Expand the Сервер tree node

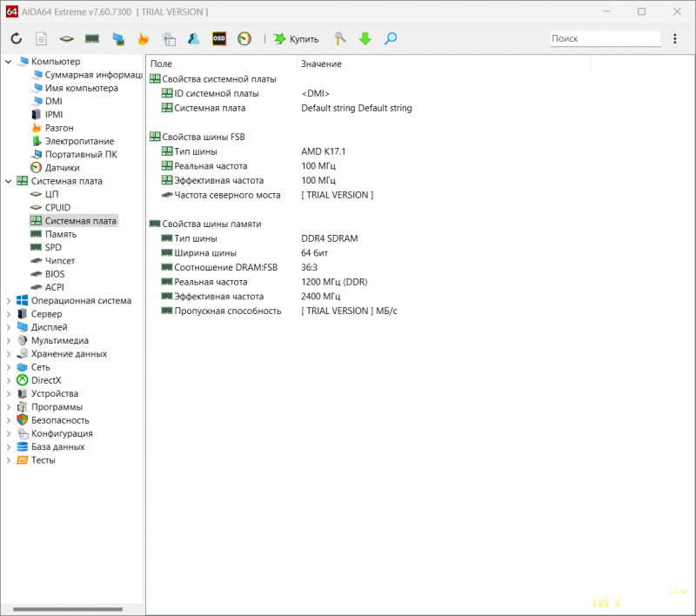(x=9, y=314)
